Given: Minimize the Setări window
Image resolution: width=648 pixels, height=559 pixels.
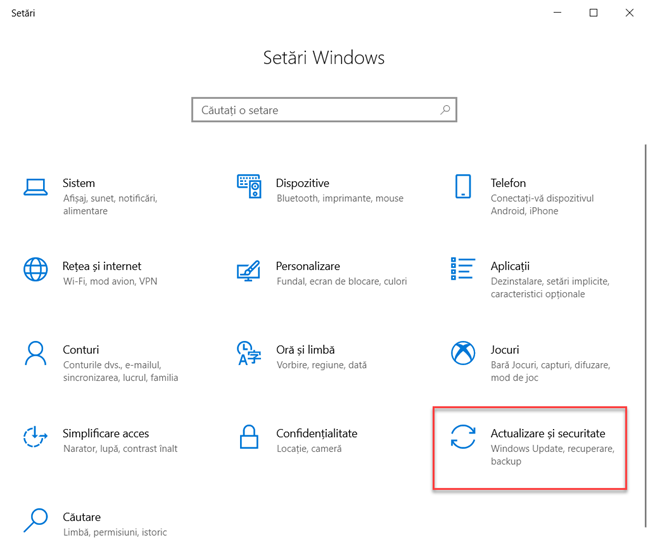Looking at the screenshot, I should 557,13.
